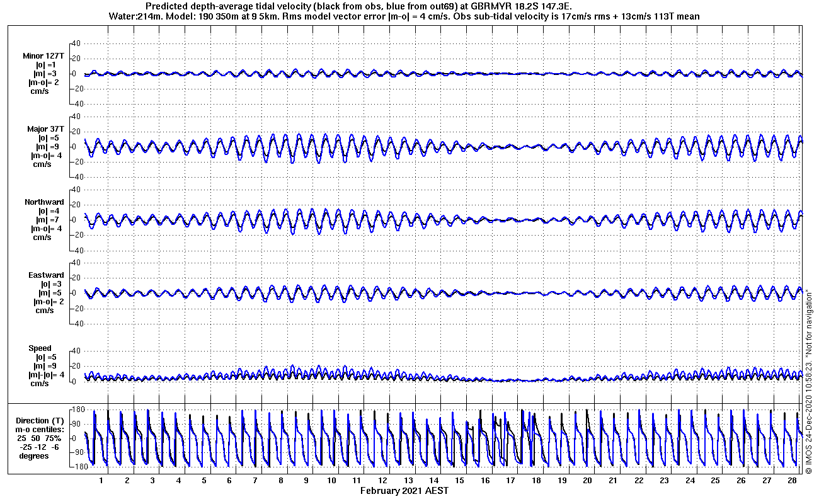Image resolution: width=819 pixels, height=504 pixels.
Task: Click day '28' on the date axis
Action: [x=792, y=481]
